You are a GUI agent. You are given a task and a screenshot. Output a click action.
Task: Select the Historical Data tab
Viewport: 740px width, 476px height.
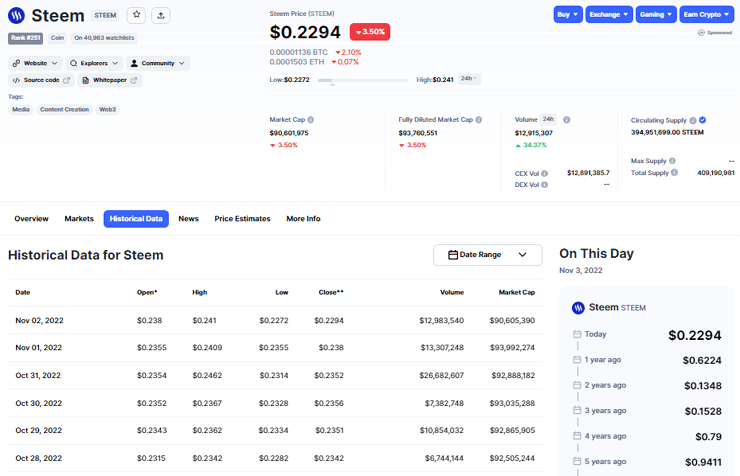pos(136,219)
